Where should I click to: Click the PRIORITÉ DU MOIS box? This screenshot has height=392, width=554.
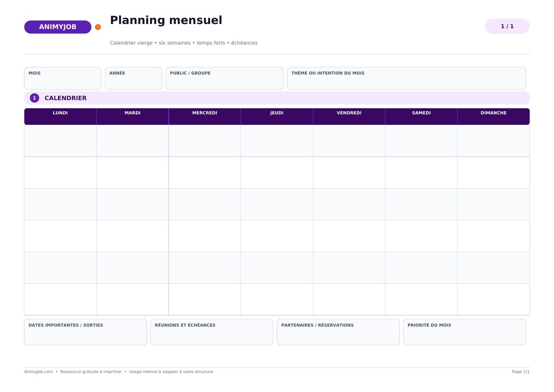pyautogui.click(x=464, y=332)
